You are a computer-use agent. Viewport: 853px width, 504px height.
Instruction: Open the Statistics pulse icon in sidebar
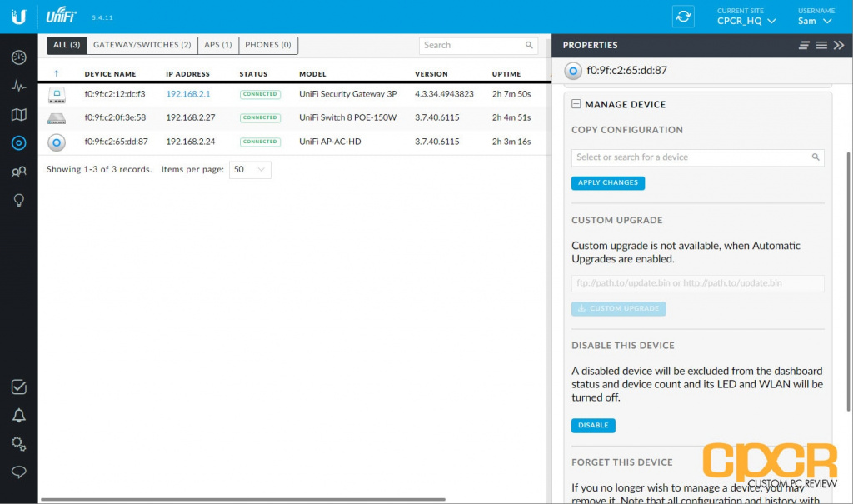(18, 86)
